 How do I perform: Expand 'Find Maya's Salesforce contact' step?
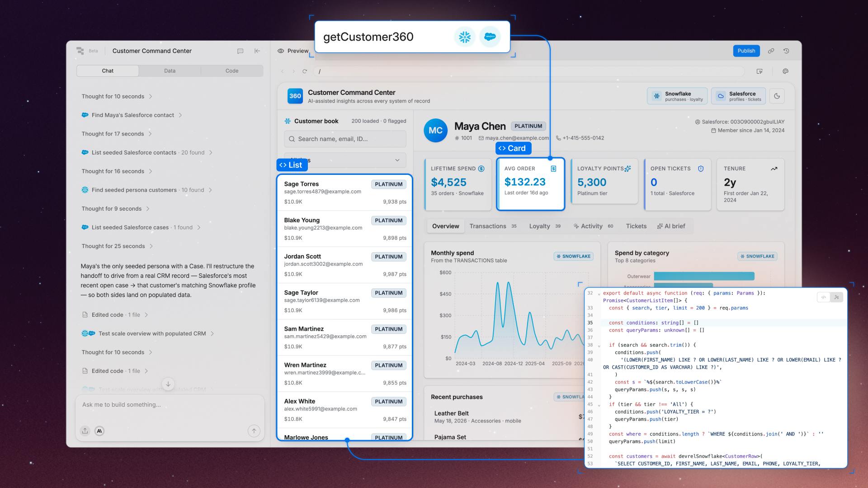pos(132,115)
